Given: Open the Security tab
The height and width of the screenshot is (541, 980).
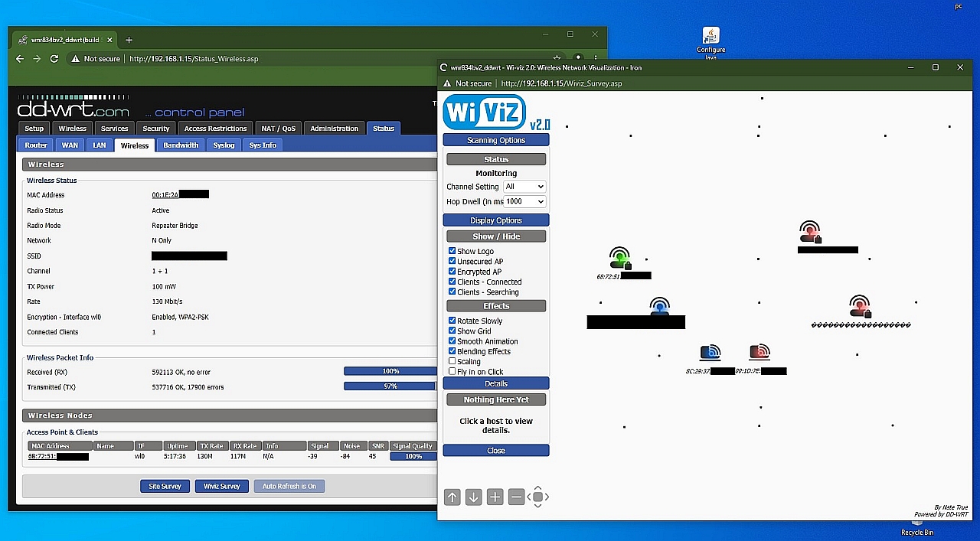Looking at the screenshot, I should pos(155,129).
